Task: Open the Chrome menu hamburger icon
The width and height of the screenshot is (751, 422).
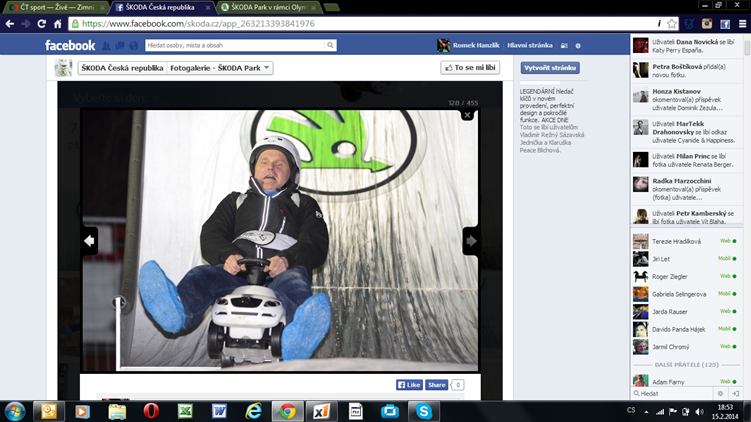Action: click(742, 23)
